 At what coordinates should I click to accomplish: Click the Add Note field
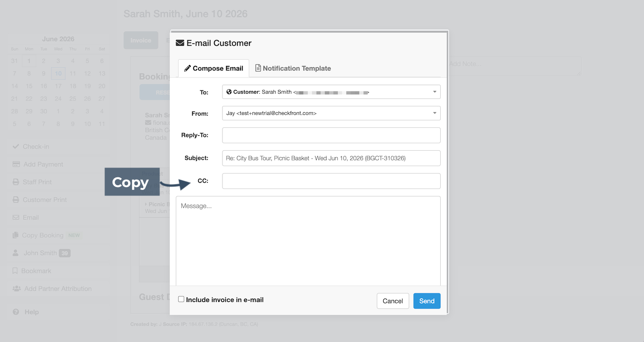click(514, 66)
